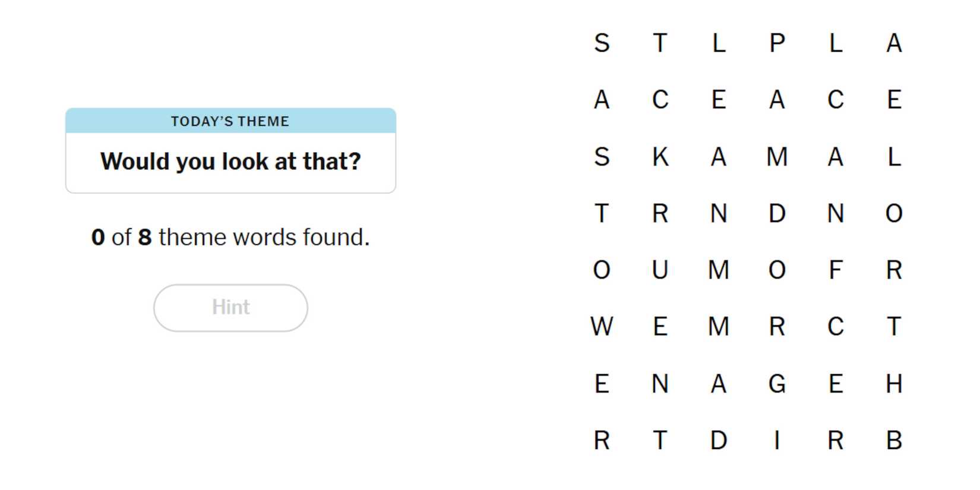This screenshot has height=490, width=980.
Task: Select the letter S in the top-left corner
Action: click(602, 43)
